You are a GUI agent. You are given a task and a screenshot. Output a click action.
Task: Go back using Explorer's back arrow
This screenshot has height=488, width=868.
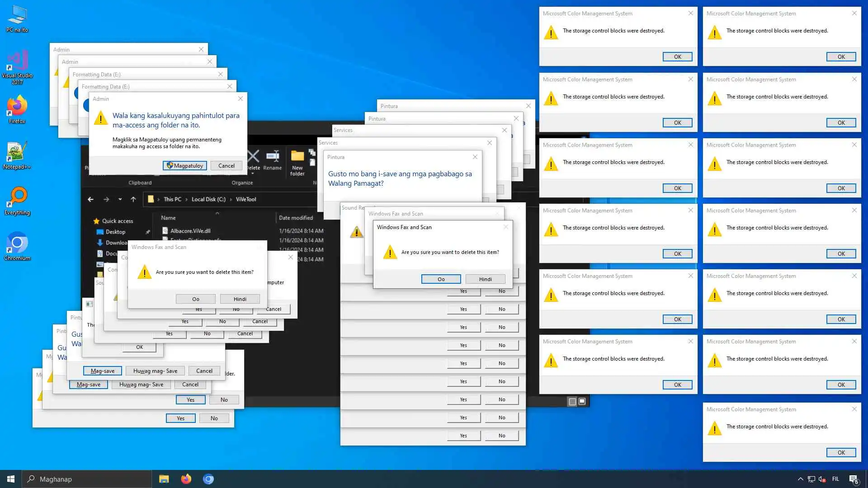91,199
